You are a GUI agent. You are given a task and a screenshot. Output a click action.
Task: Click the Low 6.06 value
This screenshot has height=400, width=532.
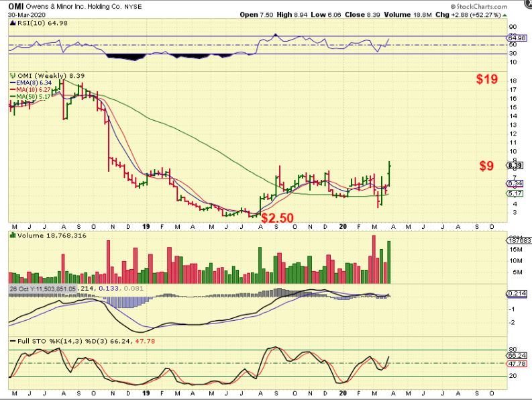(326, 15)
